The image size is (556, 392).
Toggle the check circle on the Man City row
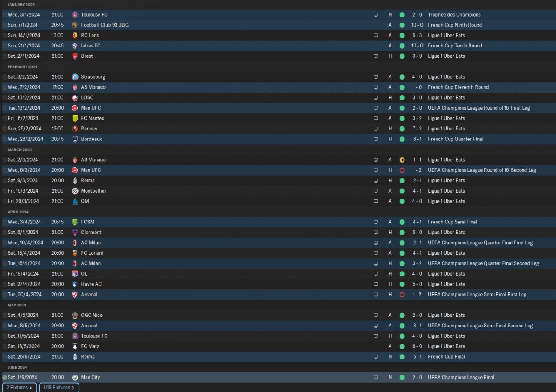tap(4, 378)
